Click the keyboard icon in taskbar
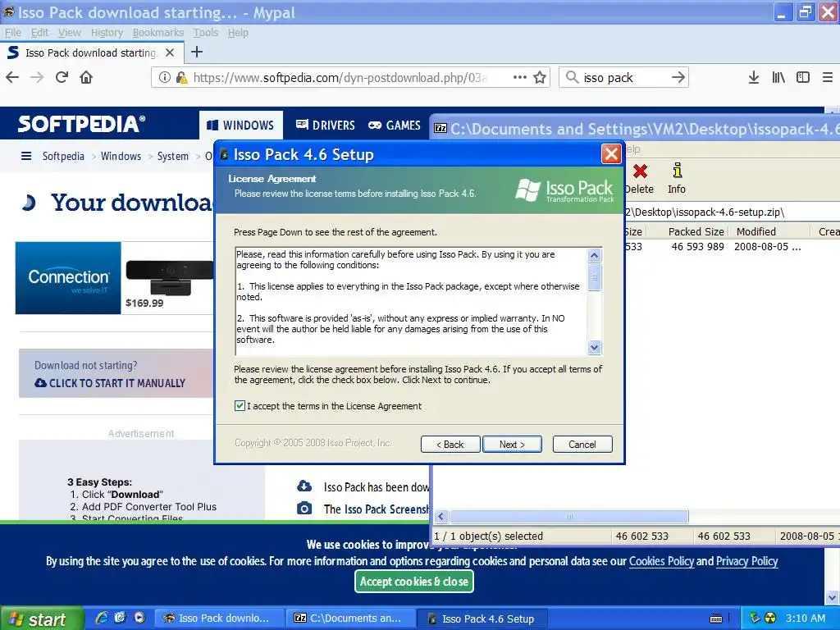This screenshot has height=630, width=840. (x=715, y=619)
